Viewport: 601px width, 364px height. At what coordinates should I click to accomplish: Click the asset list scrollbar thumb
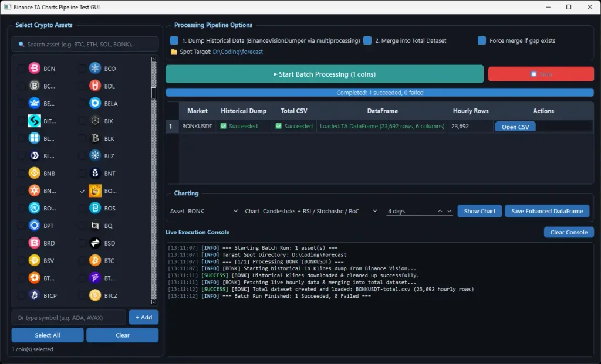click(x=153, y=93)
